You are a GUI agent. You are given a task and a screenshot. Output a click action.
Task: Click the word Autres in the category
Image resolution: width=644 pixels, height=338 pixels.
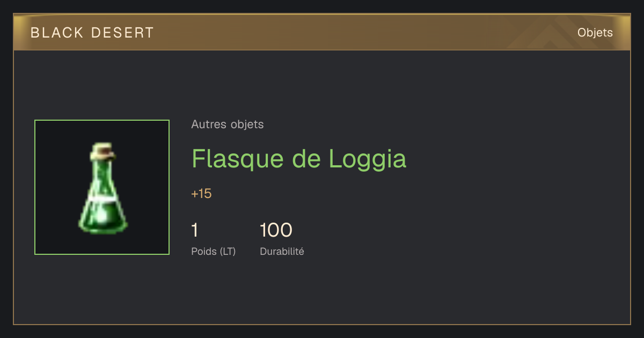tap(208, 124)
